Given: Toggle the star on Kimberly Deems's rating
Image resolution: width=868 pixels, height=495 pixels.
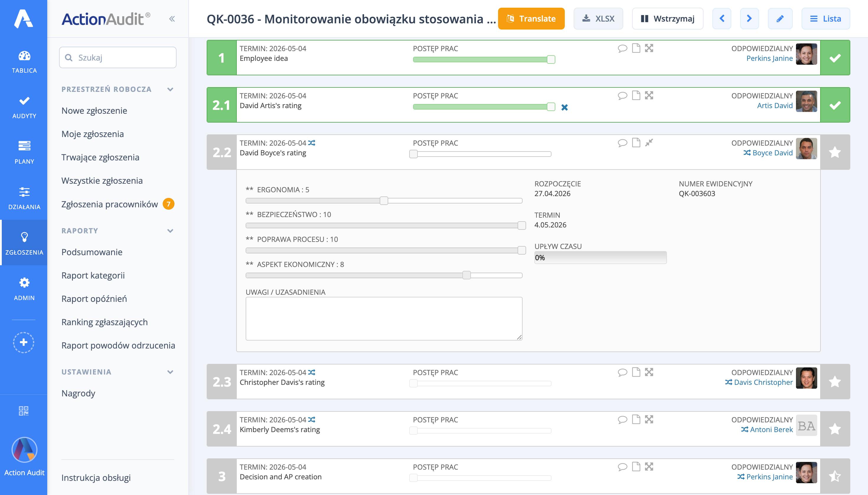Looking at the screenshot, I should [x=835, y=429].
